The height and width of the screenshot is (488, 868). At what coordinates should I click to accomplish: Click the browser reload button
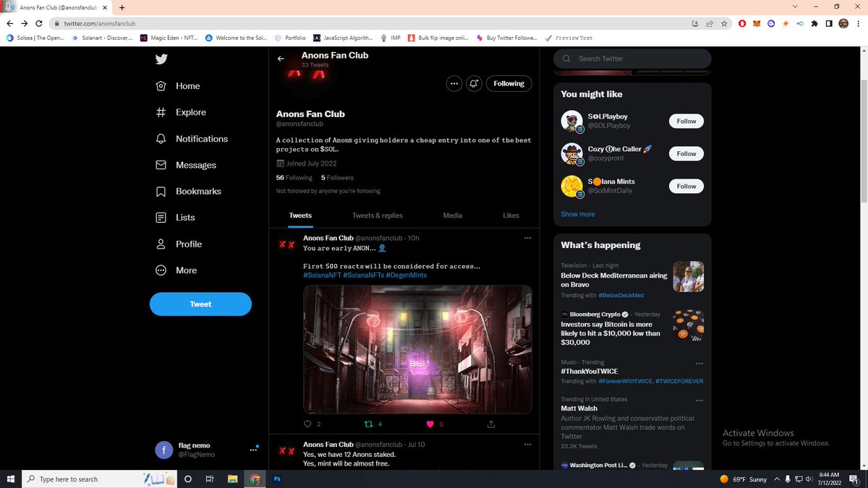pos(39,23)
